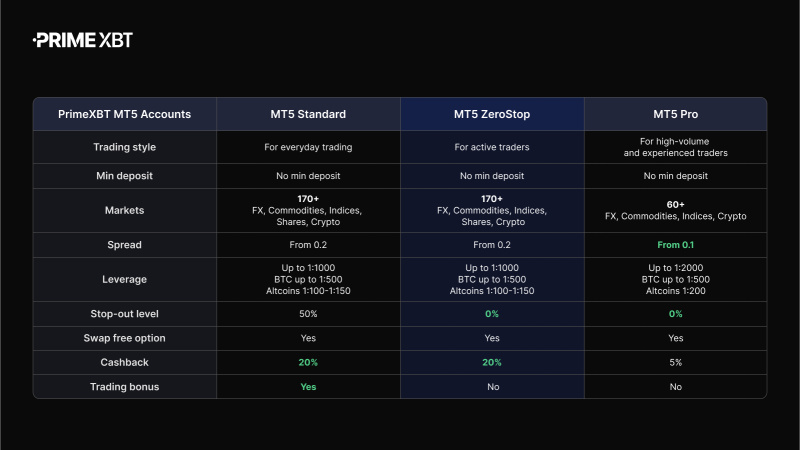Click the 60+ markets value for MT5 Pro

[x=675, y=204]
